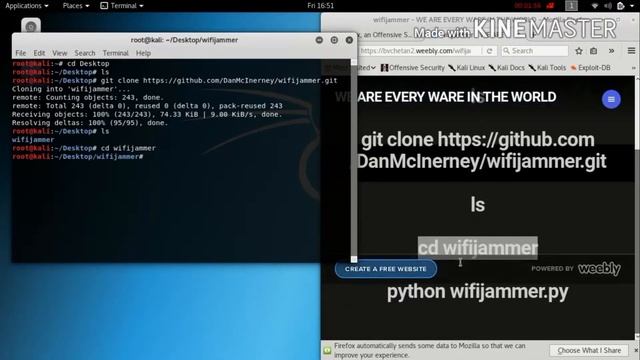Click Firefox reload page icon
Screen dimensions: 640x360
[489, 51]
